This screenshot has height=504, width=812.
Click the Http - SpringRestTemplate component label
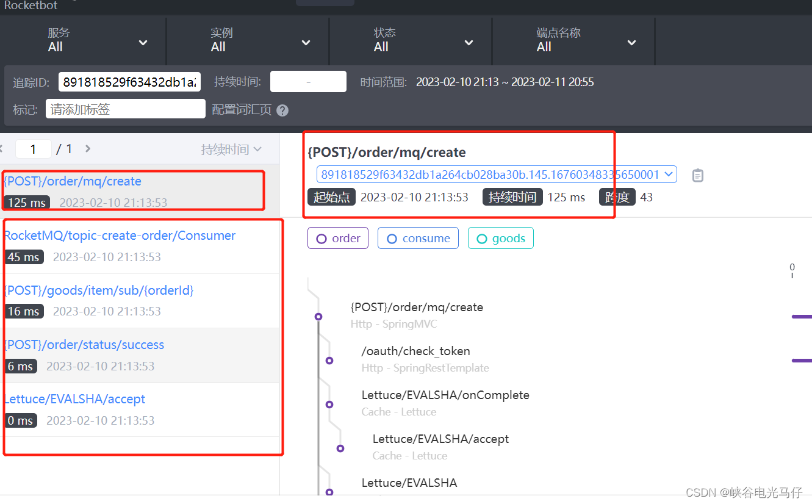coord(425,368)
